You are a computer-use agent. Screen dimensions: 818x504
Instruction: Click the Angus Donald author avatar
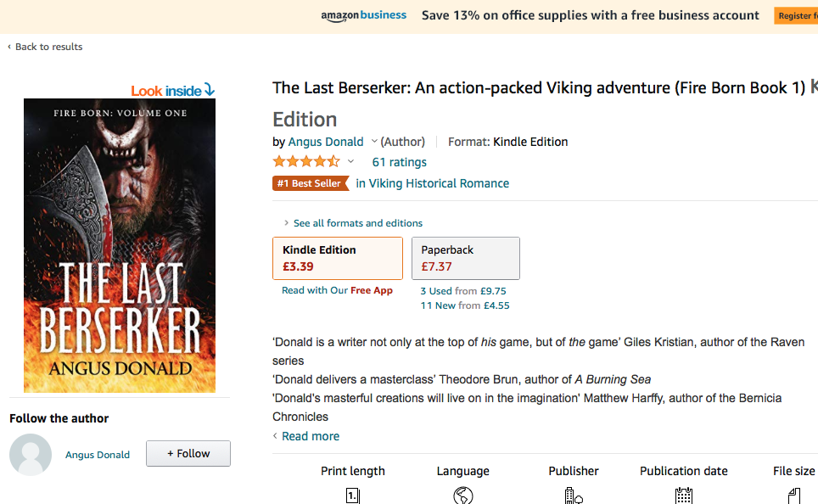(x=31, y=455)
